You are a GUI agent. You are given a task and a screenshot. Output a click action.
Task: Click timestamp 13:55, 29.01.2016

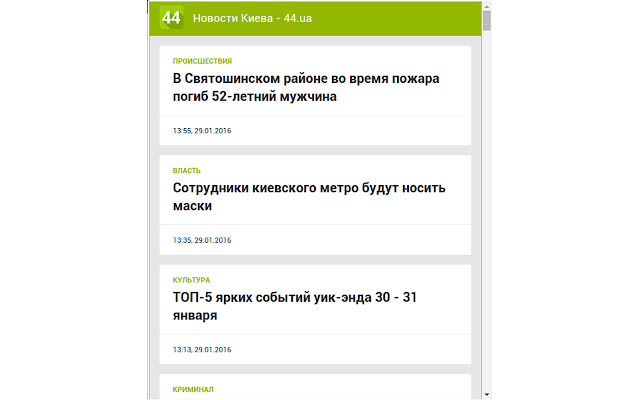click(x=202, y=131)
